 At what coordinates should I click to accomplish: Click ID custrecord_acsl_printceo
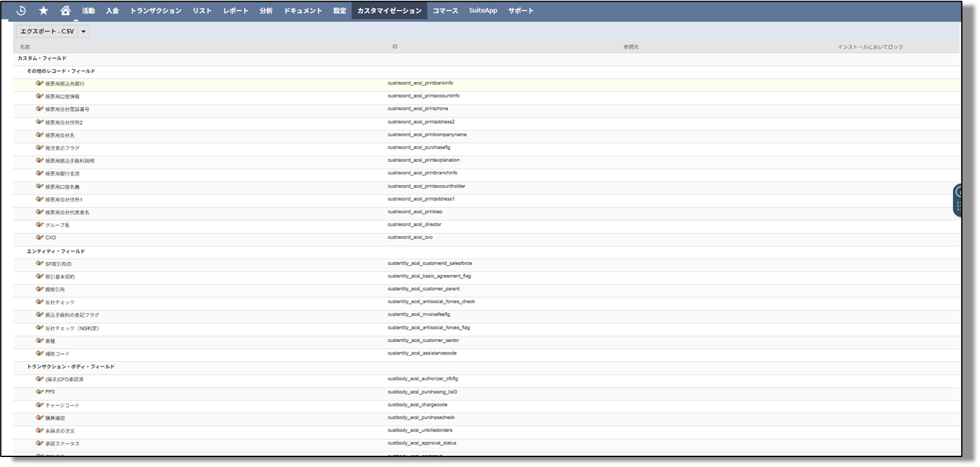[x=415, y=211]
